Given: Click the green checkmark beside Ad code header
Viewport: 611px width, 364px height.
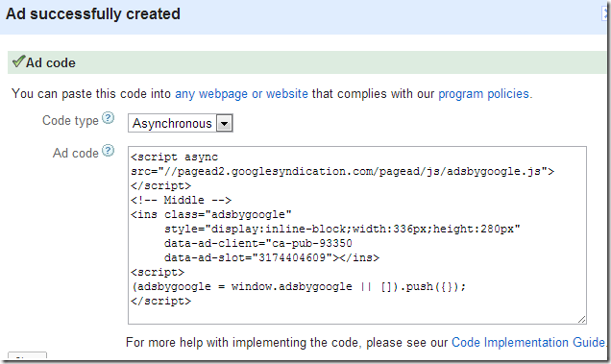Looking at the screenshot, I should click(x=18, y=61).
